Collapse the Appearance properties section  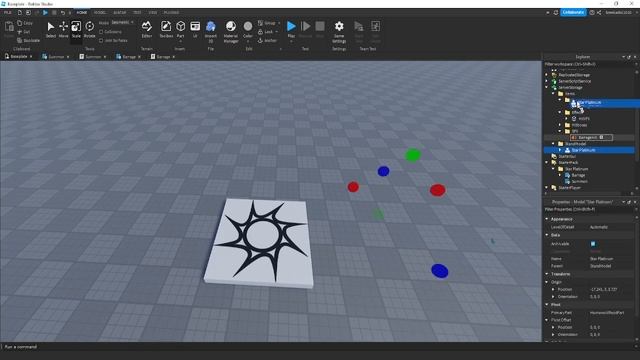coord(547,219)
